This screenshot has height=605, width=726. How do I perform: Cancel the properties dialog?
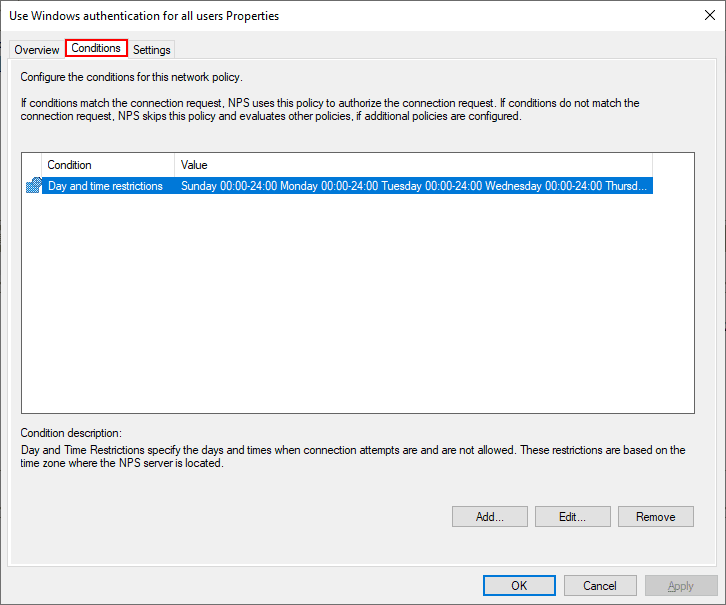click(x=600, y=585)
